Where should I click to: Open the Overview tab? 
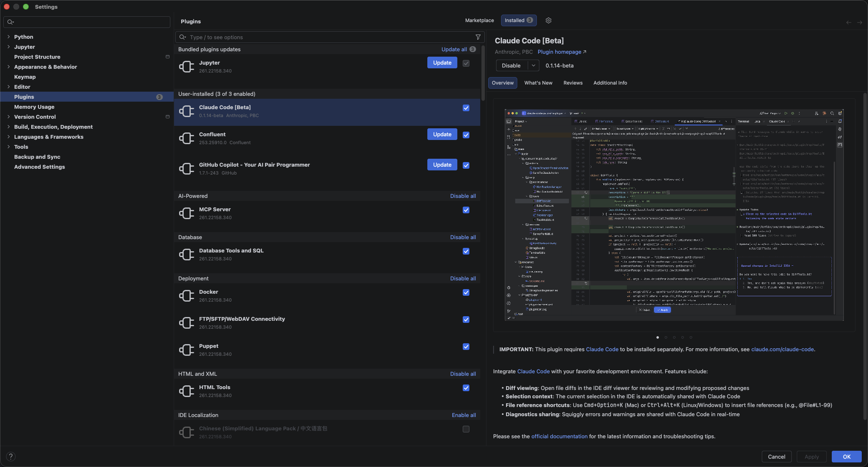point(503,83)
